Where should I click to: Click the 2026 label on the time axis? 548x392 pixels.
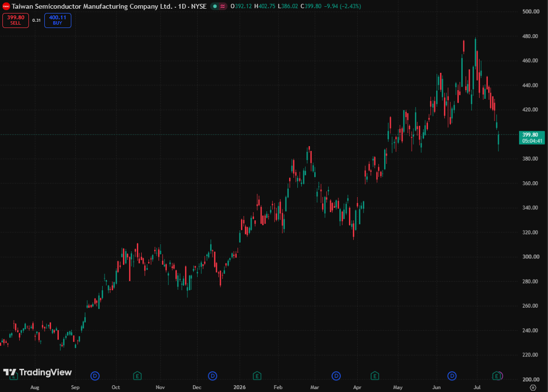tap(240, 388)
